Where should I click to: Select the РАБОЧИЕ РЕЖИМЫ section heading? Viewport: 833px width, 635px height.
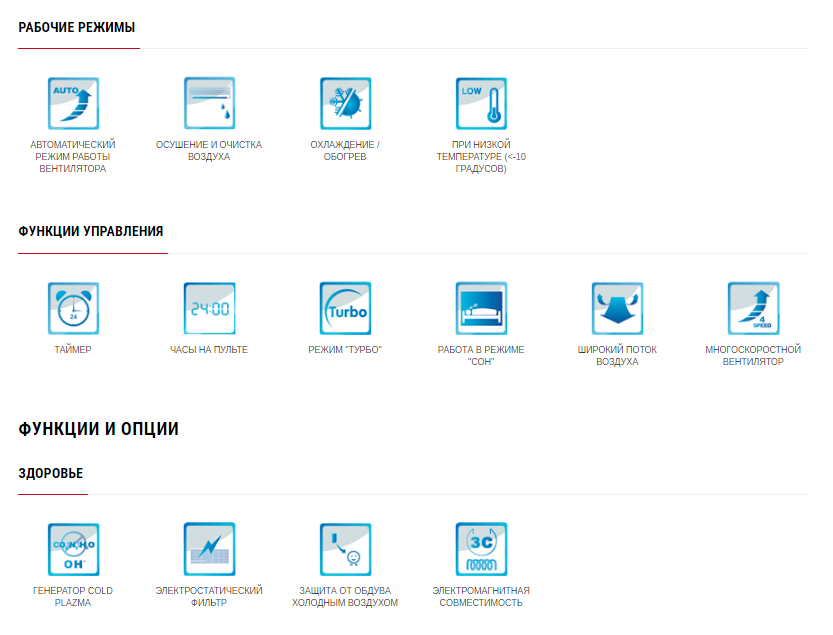pos(77,27)
